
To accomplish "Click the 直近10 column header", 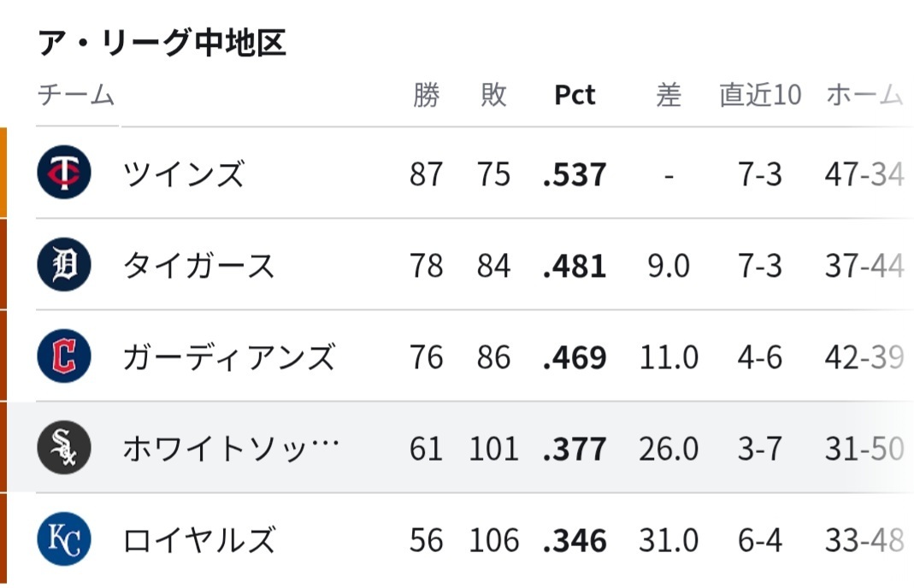I will 760,94.
